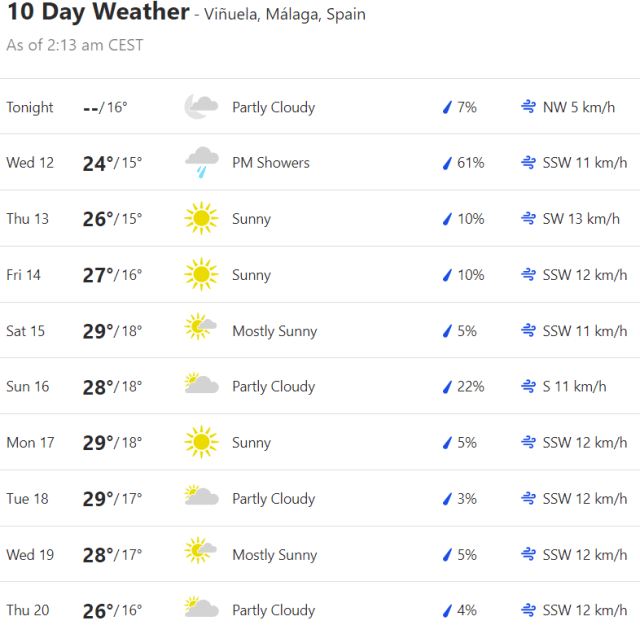Image resolution: width=640 pixels, height=625 pixels.
Task: Click the Sun 16 partly cloudy icon
Action: tap(201, 386)
